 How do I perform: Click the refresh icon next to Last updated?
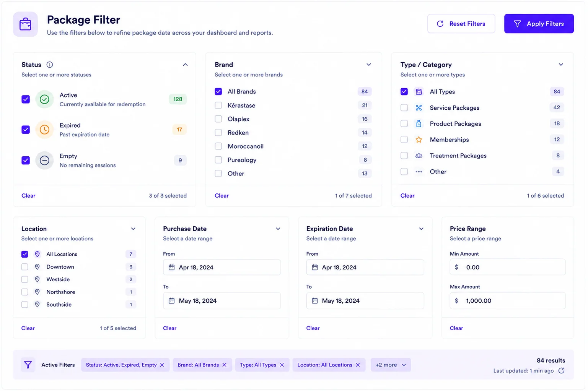[561, 371]
